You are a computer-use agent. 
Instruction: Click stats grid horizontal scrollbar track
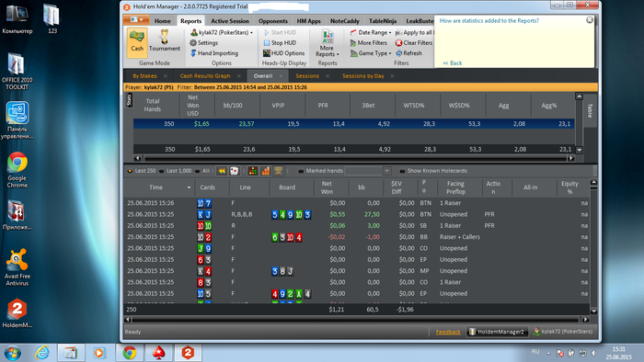tap(354, 158)
